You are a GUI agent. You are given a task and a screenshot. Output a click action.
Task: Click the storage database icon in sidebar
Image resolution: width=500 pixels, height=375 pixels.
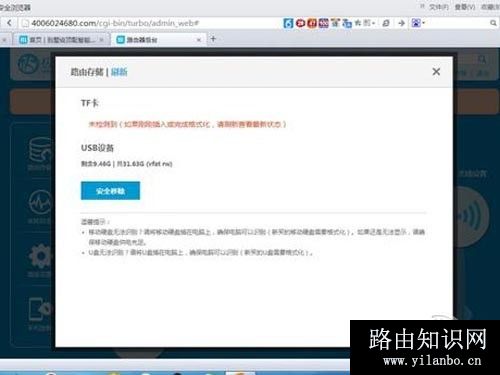[40, 149]
